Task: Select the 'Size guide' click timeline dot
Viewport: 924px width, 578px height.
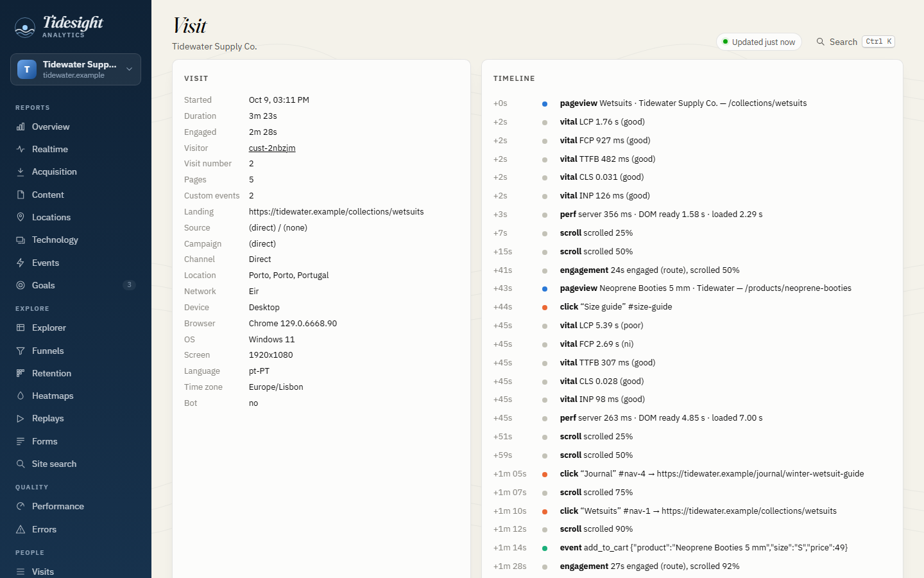Action: 545,308
